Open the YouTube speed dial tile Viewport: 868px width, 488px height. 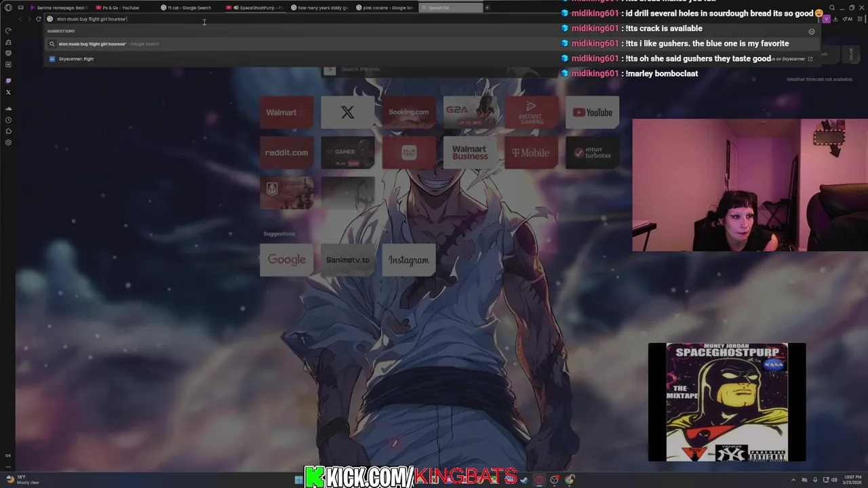pos(592,113)
